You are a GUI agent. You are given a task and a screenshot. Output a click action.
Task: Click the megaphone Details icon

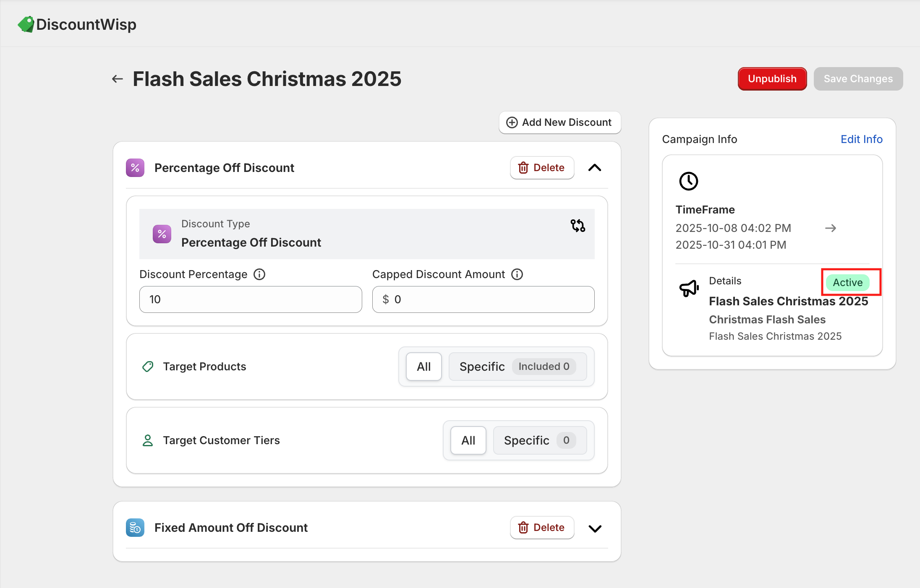pos(689,288)
